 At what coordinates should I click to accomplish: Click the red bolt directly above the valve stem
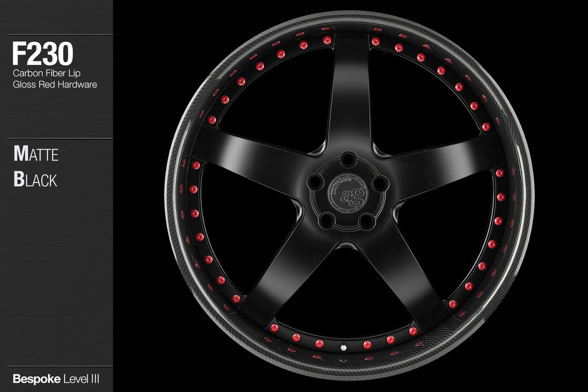(320, 344)
